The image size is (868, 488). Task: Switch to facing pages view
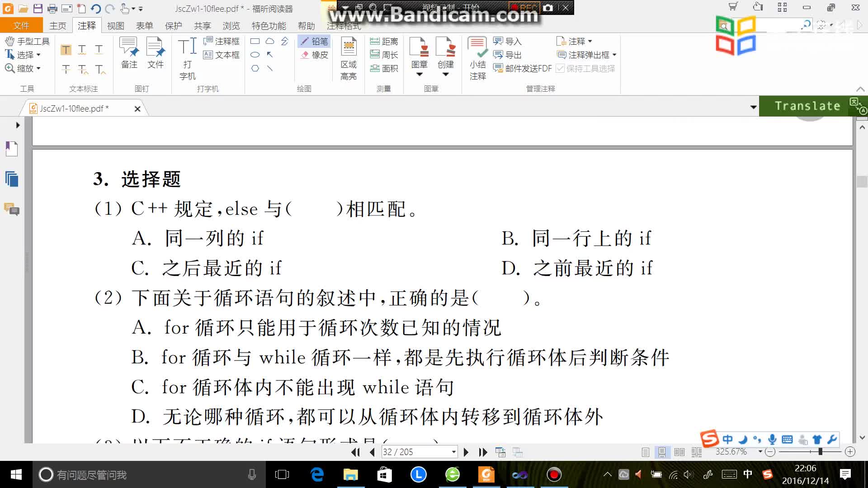click(679, 452)
